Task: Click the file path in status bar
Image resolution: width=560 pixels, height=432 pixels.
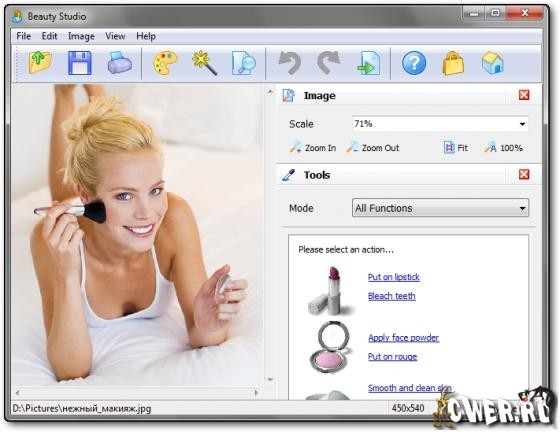Action: (x=82, y=408)
